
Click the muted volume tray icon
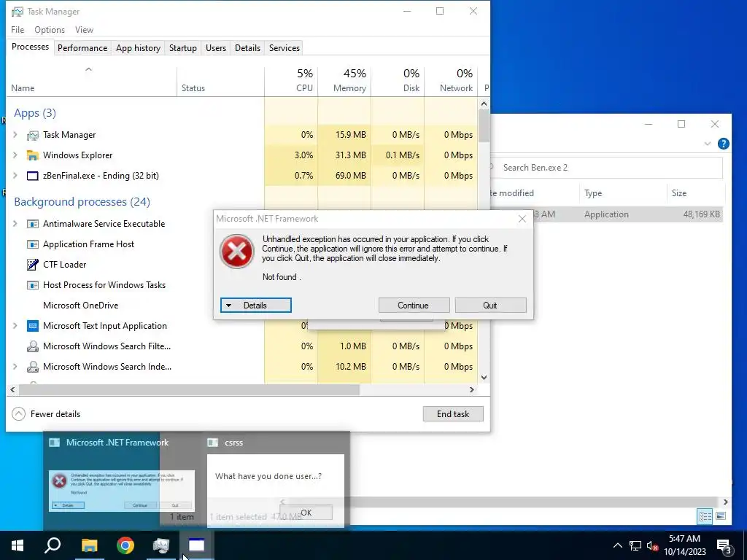(x=653, y=545)
